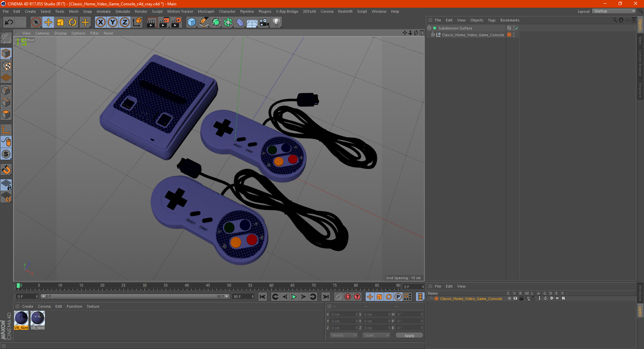Open the MoGraph menu

coord(206,11)
